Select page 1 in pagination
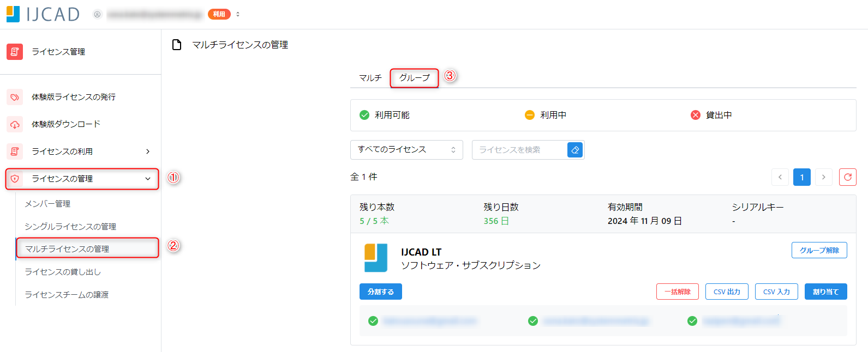This screenshot has width=868, height=352. pyautogui.click(x=802, y=177)
